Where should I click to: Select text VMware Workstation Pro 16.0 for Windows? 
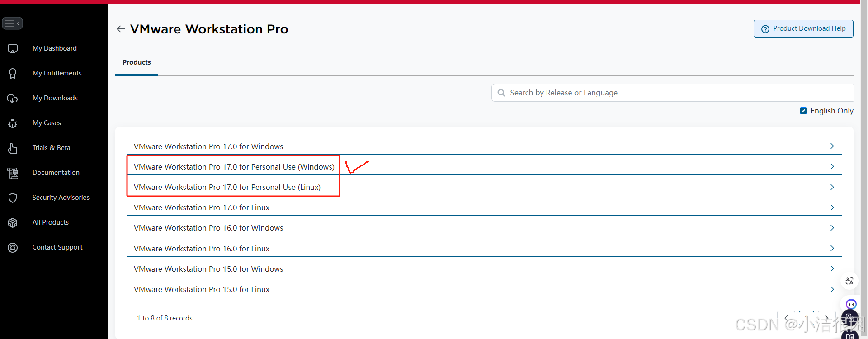pos(208,228)
